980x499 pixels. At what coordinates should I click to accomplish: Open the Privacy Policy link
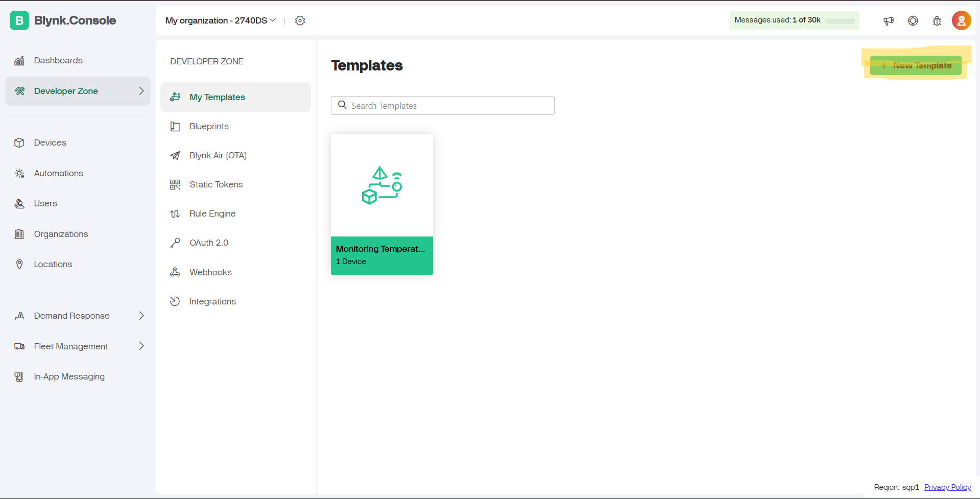pos(947,487)
